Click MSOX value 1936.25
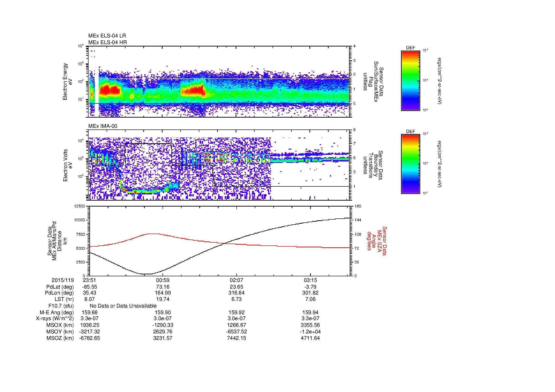The width and height of the screenshot is (555, 392). 89,325
